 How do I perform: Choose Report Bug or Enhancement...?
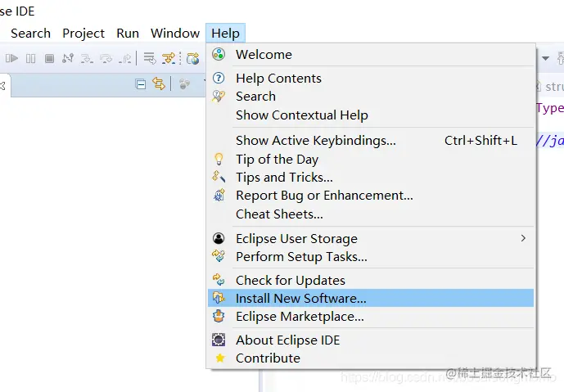click(x=371, y=196)
